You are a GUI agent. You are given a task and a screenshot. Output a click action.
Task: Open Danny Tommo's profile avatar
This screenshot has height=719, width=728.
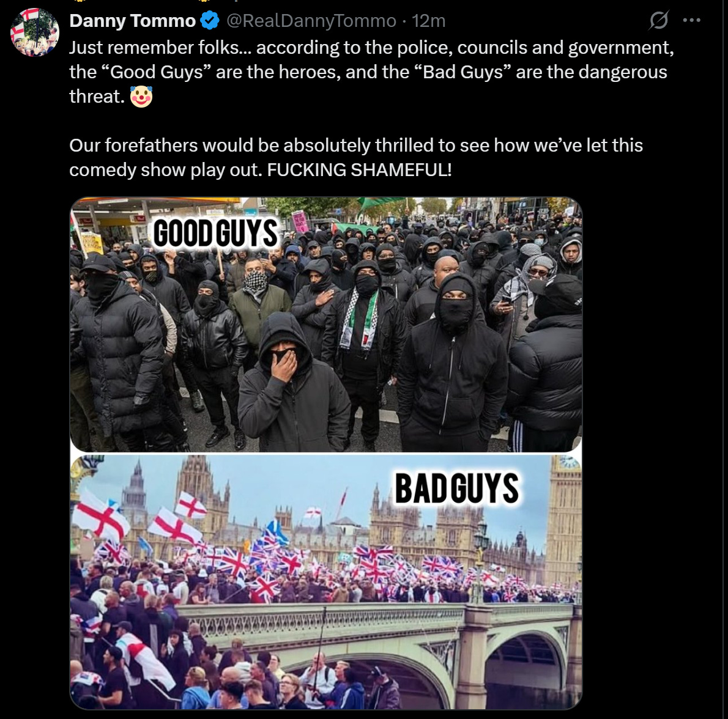pos(35,32)
